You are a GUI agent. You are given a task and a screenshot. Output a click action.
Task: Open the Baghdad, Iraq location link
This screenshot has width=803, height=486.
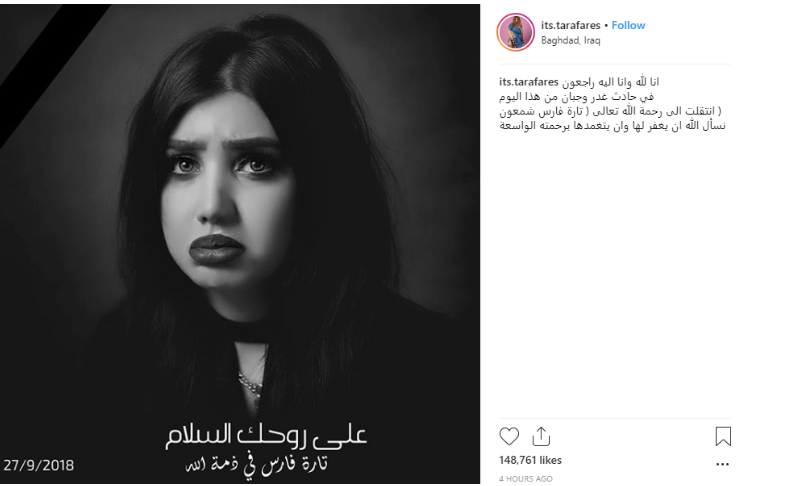pos(570,40)
